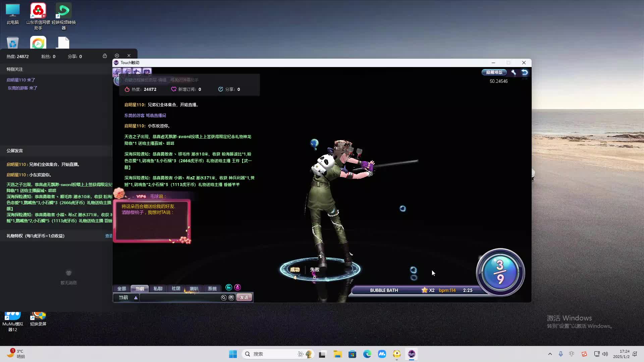Open Microsoft Edge from the taskbar
The image size is (644, 362).
(x=367, y=354)
